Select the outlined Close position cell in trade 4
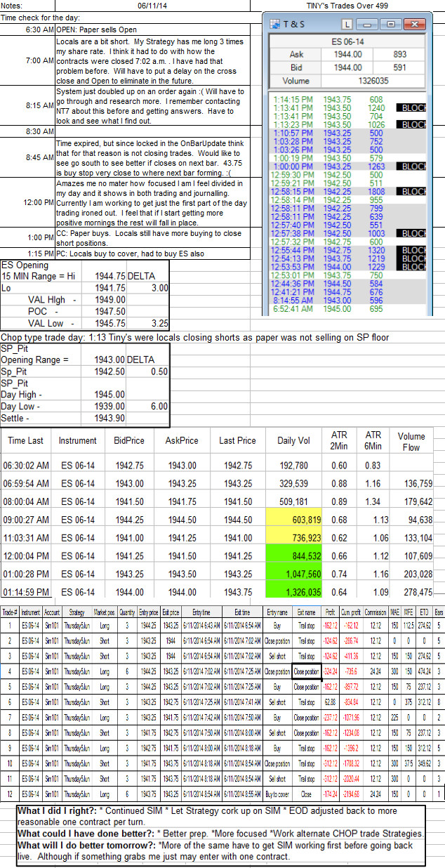The image size is (445, 868). click(307, 671)
